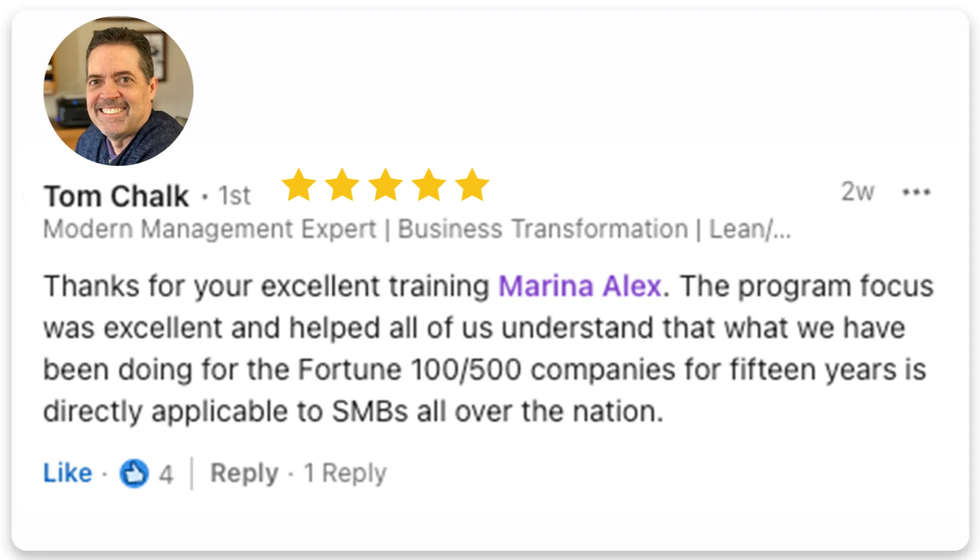Click the blue thumbs-up reaction icon
980x560 pixels.
[134, 473]
